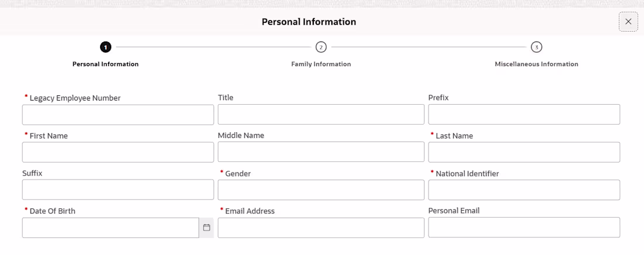
Task: Open the Family Information step
Action: point(321,64)
